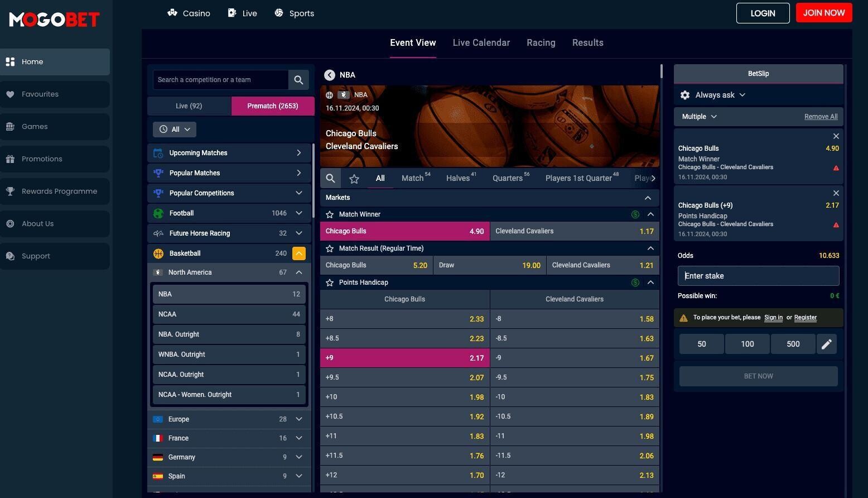Click the Sign in link
Viewport: 868px width, 498px height.
(773, 318)
